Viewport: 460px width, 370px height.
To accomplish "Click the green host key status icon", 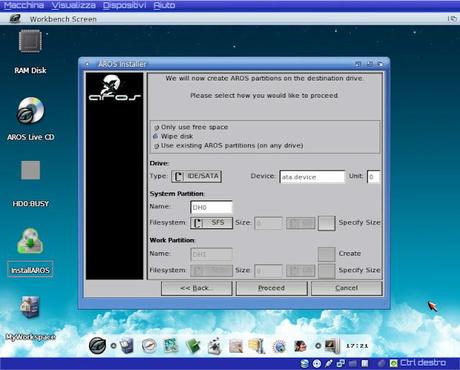I will (x=394, y=363).
